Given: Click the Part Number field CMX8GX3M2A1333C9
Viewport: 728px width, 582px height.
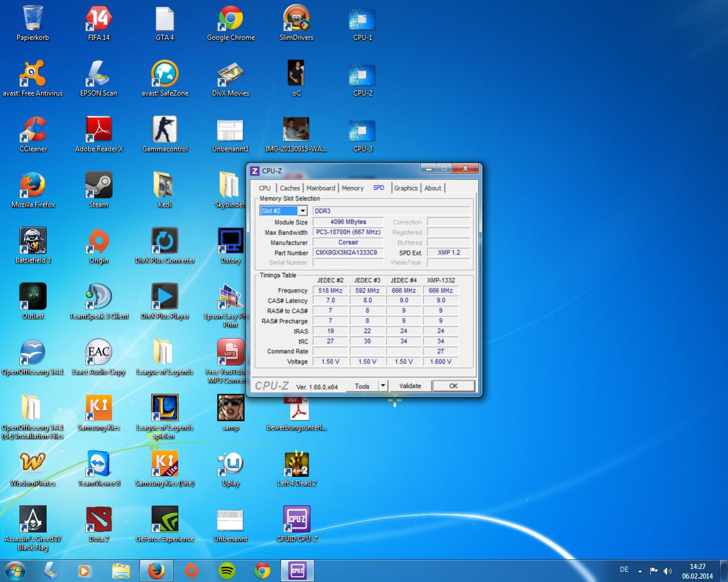Looking at the screenshot, I should (348, 253).
